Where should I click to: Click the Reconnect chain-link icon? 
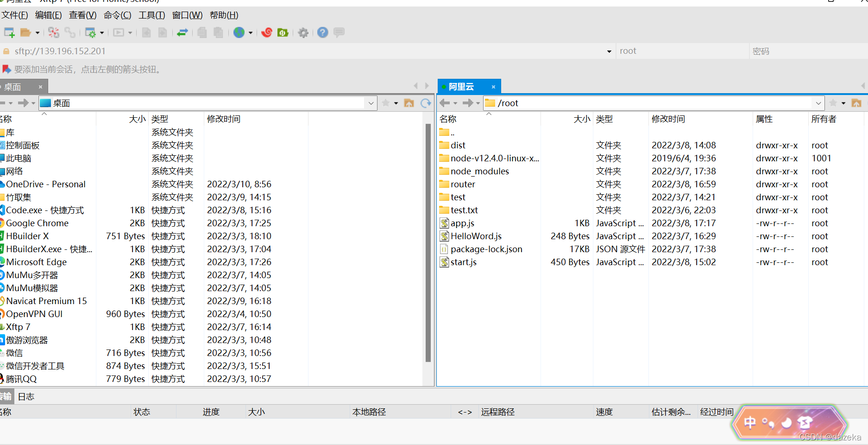tap(70, 32)
